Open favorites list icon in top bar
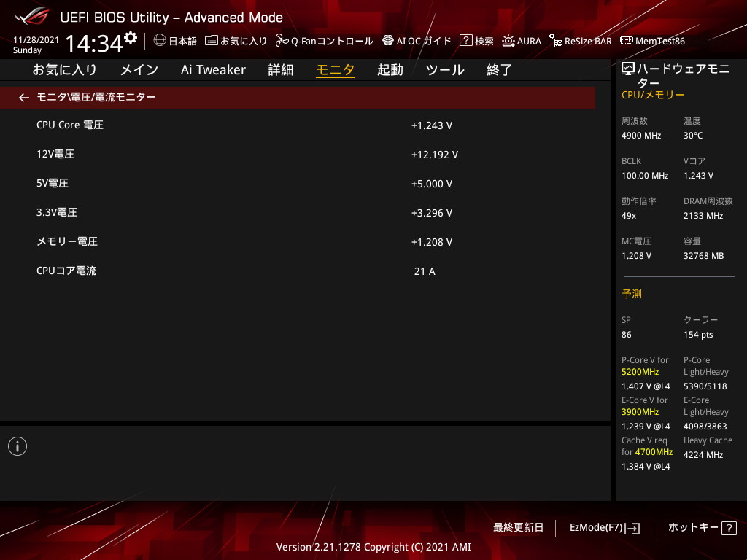The height and width of the screenshot is (560, 747). (x=212, y=41)
